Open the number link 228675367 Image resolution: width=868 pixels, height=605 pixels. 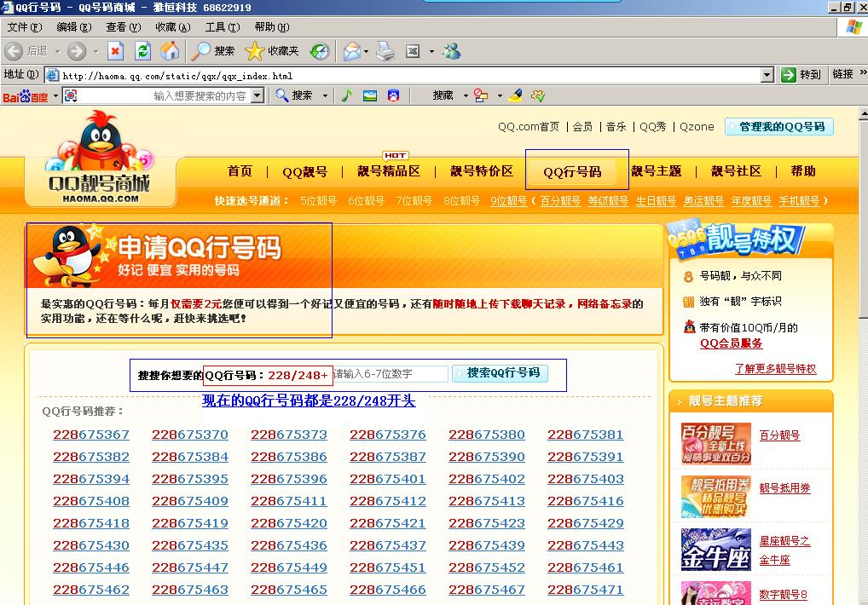point(90,434)
